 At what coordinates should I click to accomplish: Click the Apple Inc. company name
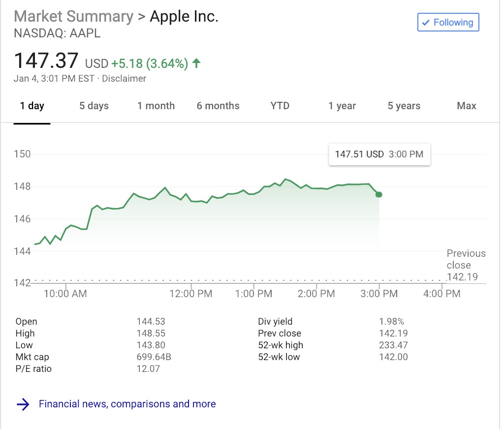click(x=184, y=16)
